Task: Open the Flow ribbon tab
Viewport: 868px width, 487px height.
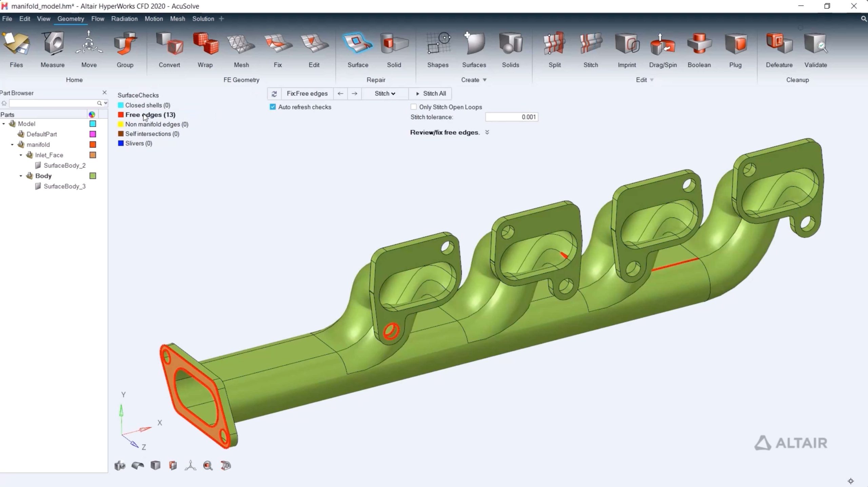Action: pos(97,19)
